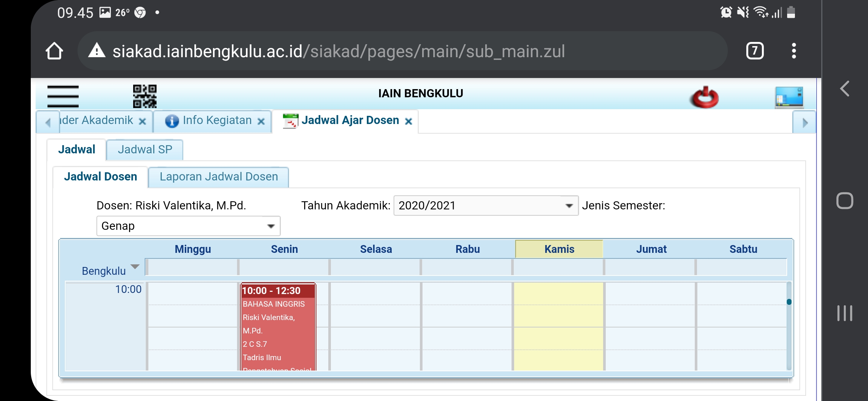
Task: Open the hamburger menu
Action: coord(63,96)
